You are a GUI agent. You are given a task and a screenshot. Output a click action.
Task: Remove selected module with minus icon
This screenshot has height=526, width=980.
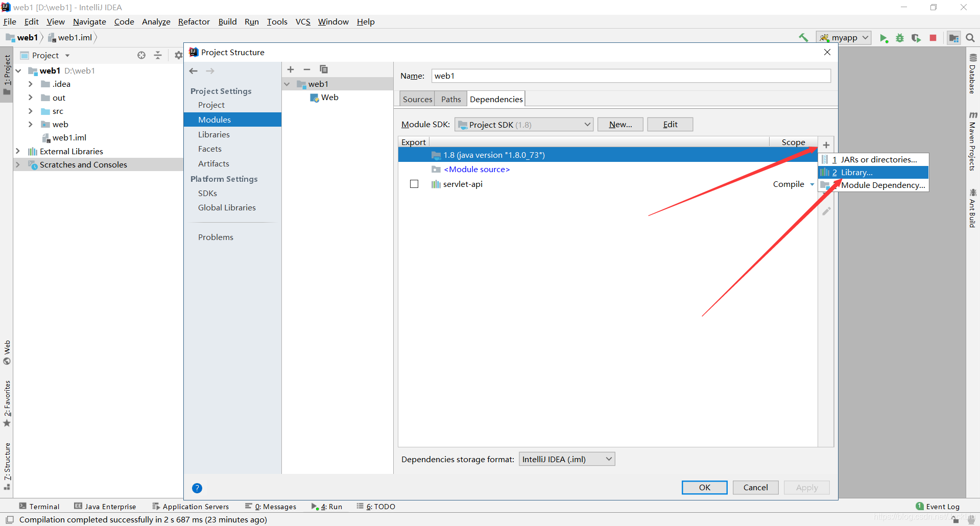click(307, 69)
